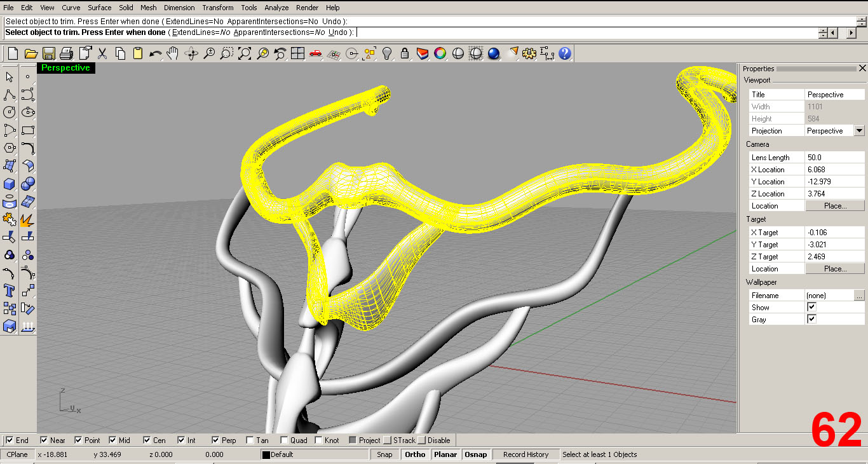
Task: Select the Text T tool
Action: click(x=10, y=291)
